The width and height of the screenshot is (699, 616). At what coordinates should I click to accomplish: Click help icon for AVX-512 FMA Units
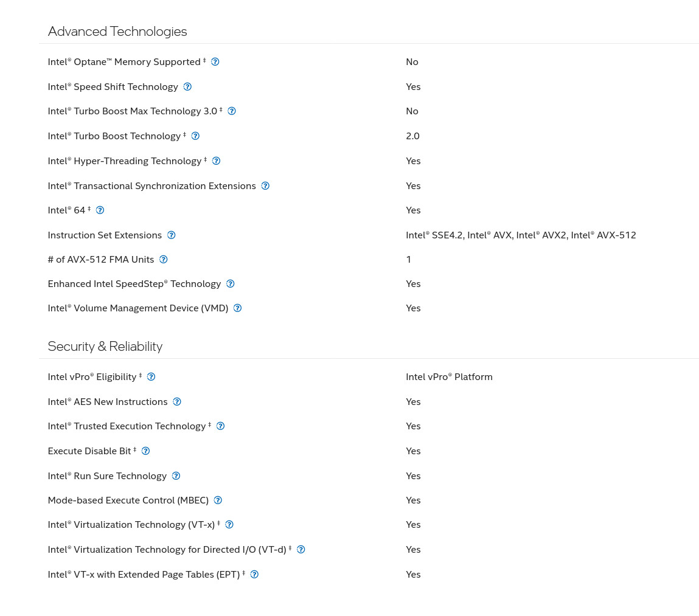click(x=164, y=260)
